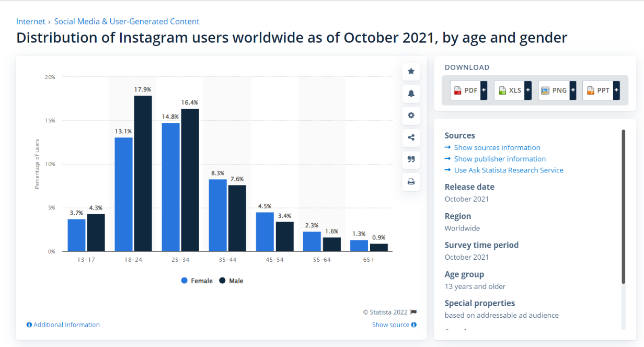Open Social Media & User-Generated Content breadcrumb
This screenshot has height=347, width=644.
[x=127, y=21]
